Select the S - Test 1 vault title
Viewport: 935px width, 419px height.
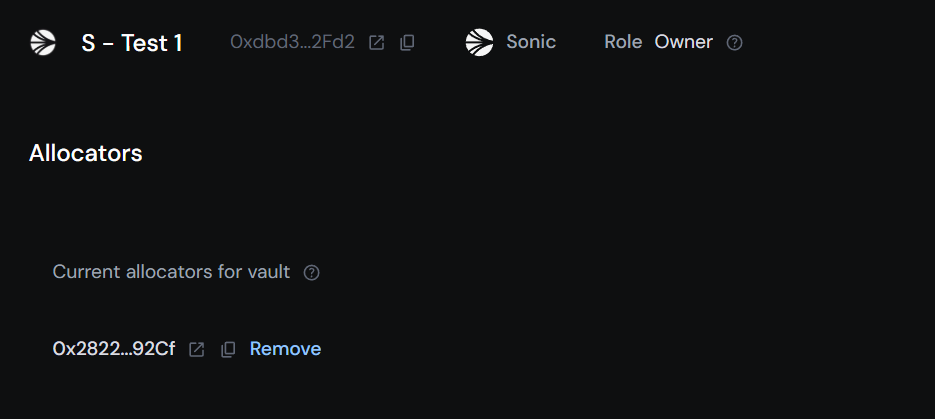click(x=132, y=43)
